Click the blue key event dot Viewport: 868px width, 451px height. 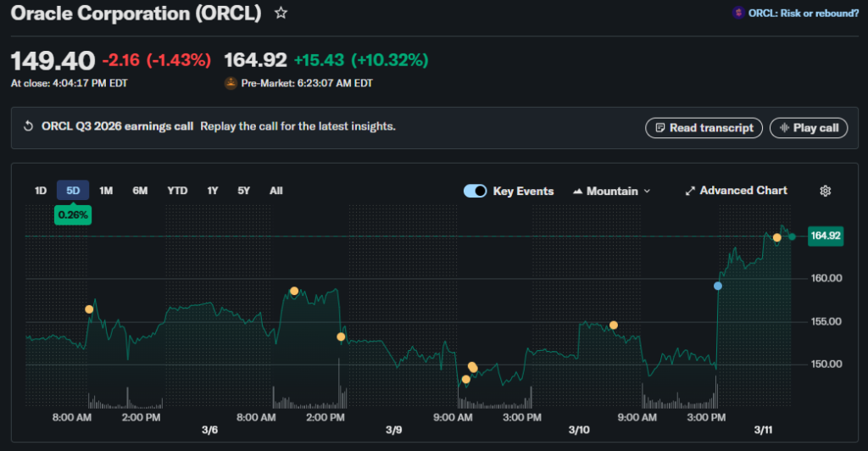pos(718,286)
